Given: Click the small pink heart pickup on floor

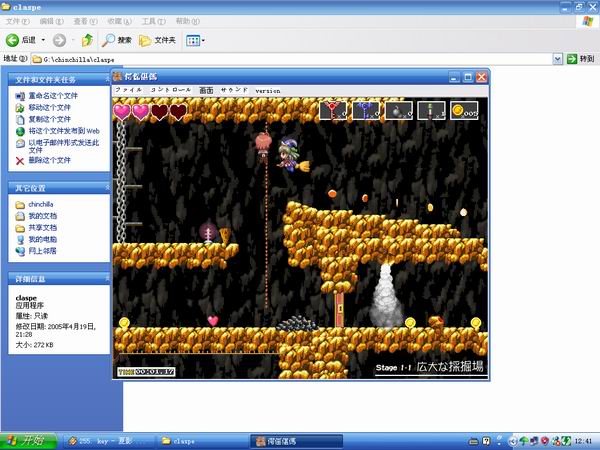Looking at the screenshot, I should point(213,321).
